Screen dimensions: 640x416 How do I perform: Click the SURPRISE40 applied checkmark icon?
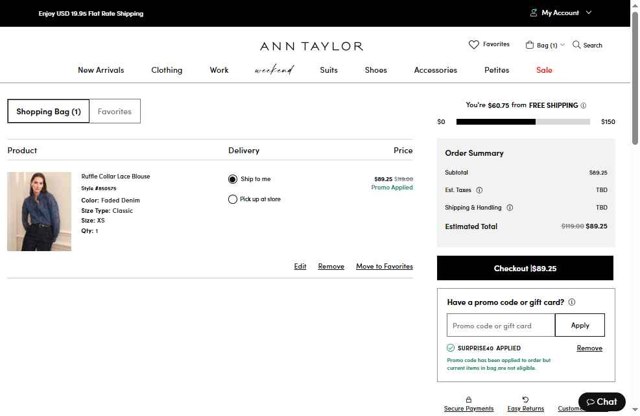click(451, 348)
